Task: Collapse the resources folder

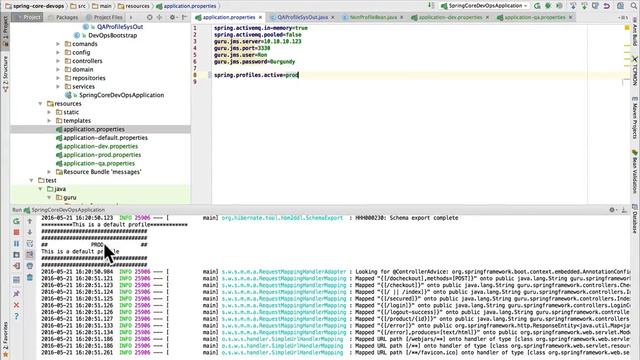Action: tap(40, 104)
